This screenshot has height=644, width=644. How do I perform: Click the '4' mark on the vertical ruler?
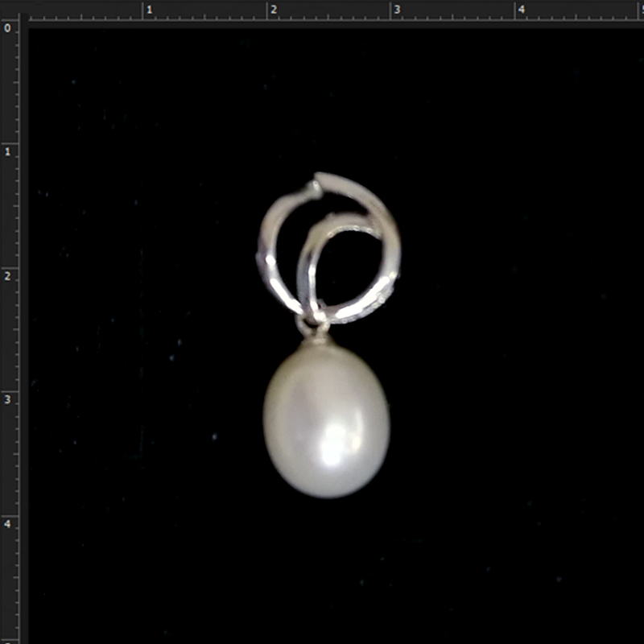click(7, 524)
